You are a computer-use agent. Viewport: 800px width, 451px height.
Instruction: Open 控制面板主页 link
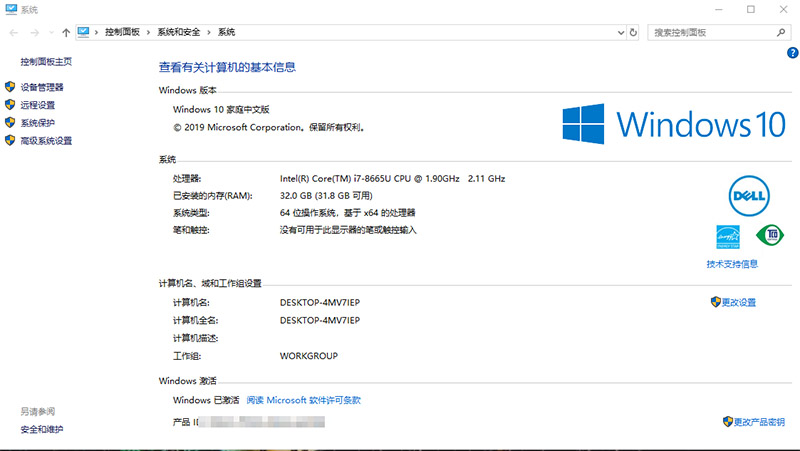46,62
